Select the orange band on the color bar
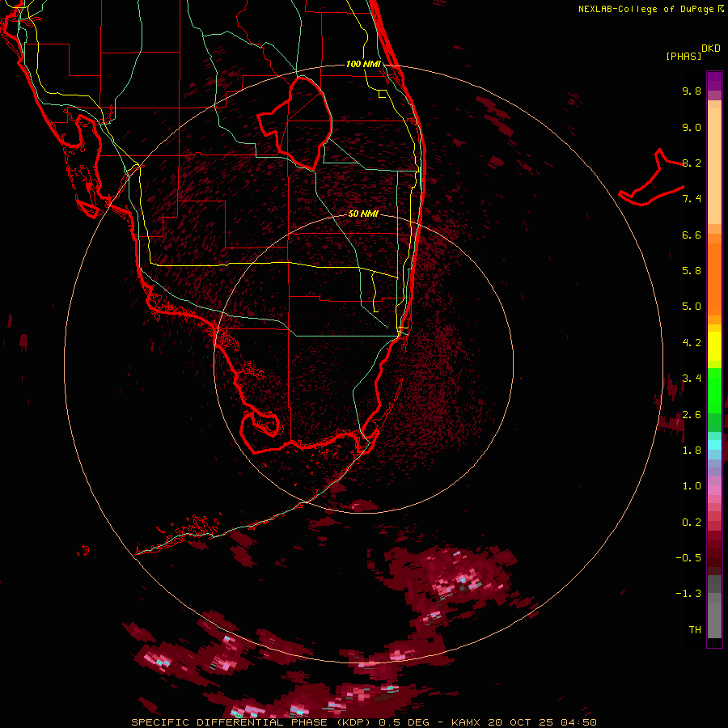The image size is (728, 728). click(714, 280)
